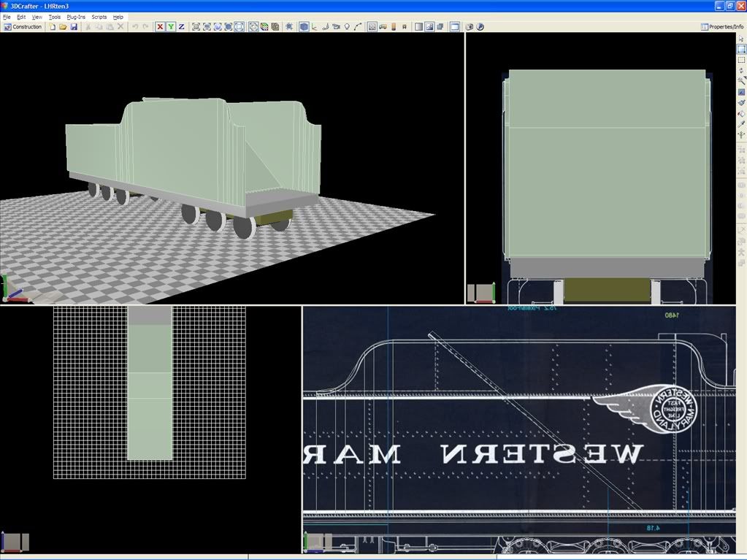
Task: Click the orientation gizmo in bottom-left viewport
Action: coord(15,543)
